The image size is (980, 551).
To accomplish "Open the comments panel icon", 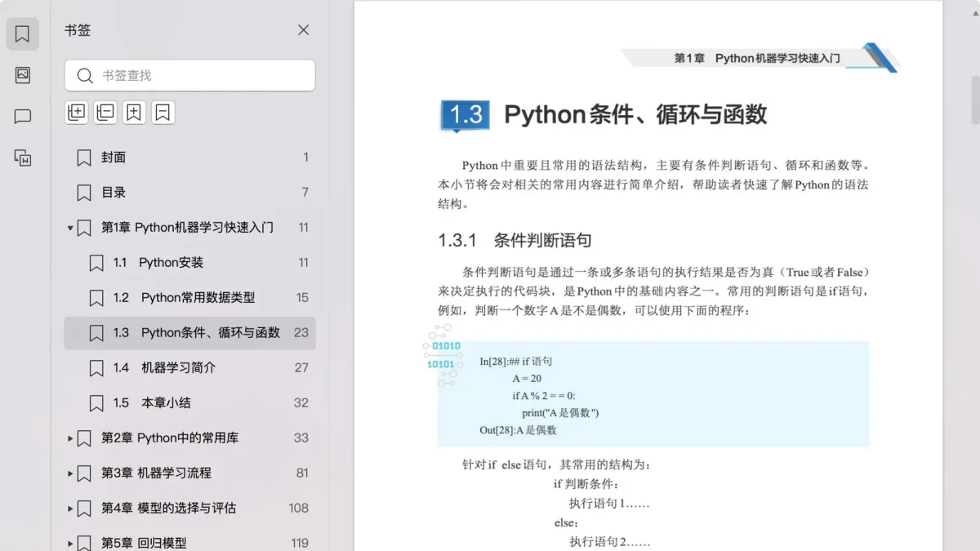I will (x=23, y=117).
